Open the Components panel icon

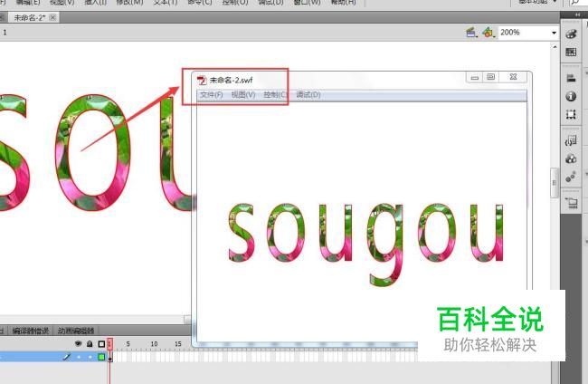(571, 159)
